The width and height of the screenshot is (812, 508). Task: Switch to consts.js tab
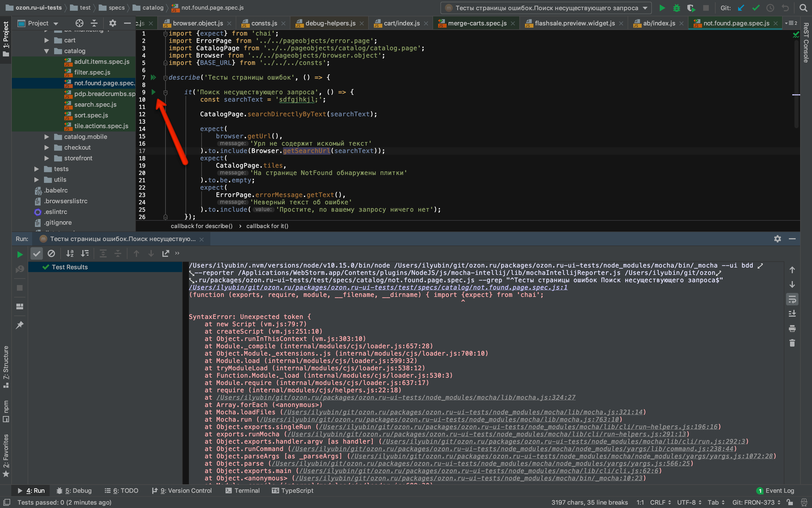[x=264, y=23]
